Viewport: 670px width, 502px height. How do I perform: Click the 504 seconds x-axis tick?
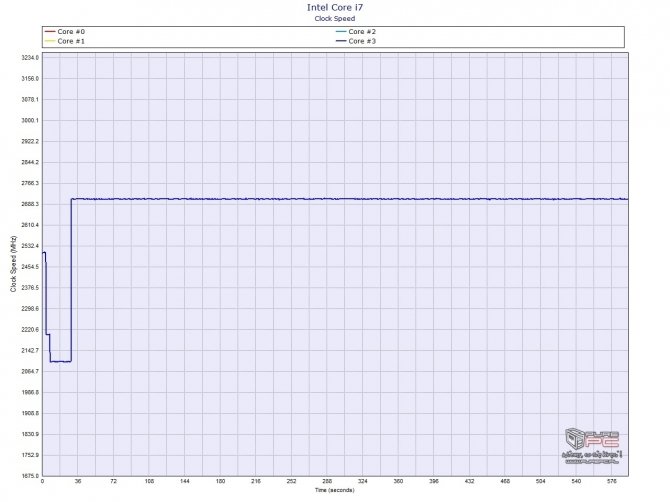click(x=541, y=481)
